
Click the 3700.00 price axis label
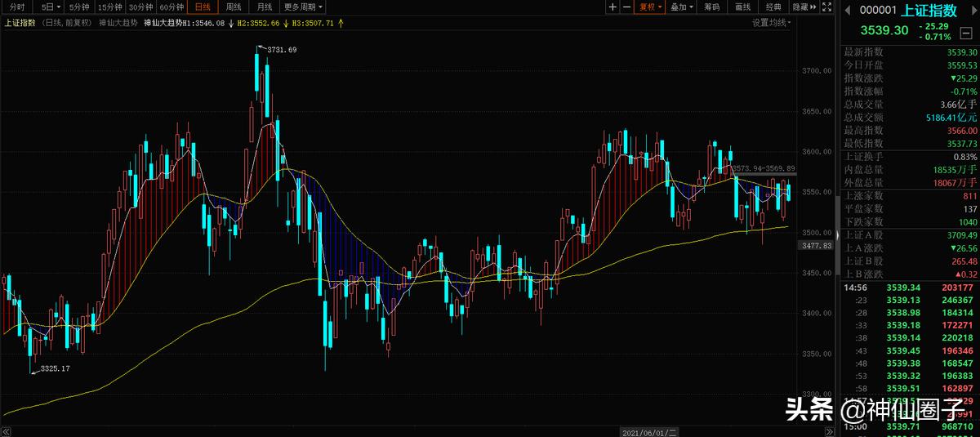click(x=817, y=71)
